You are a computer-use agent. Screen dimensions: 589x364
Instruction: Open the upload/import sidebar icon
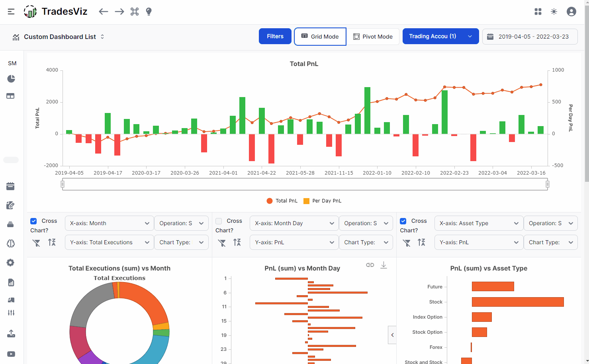11,333
